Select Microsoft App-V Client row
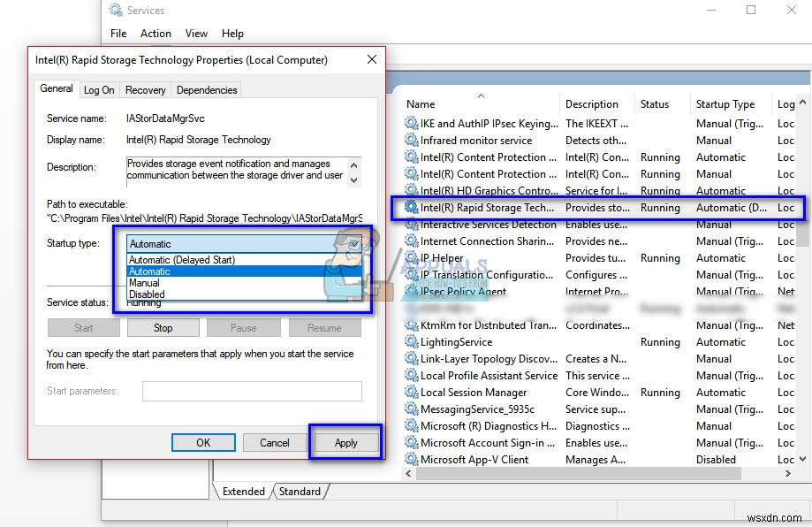 point(600,460)
